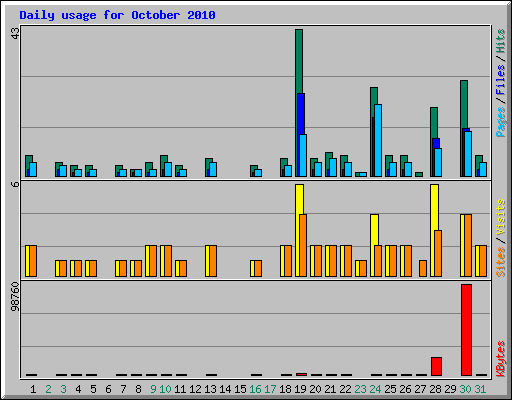Click the red "KBytes" legend label

(x=501, y=359)
